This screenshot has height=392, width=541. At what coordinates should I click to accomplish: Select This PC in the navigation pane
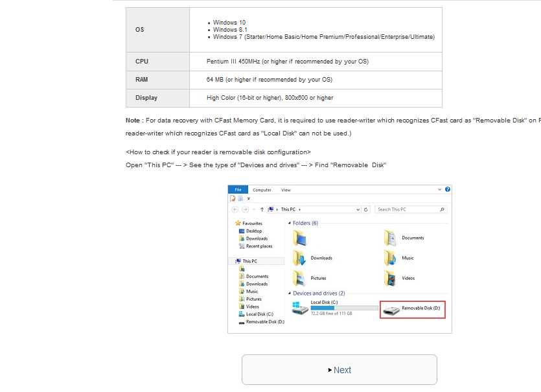249,261
